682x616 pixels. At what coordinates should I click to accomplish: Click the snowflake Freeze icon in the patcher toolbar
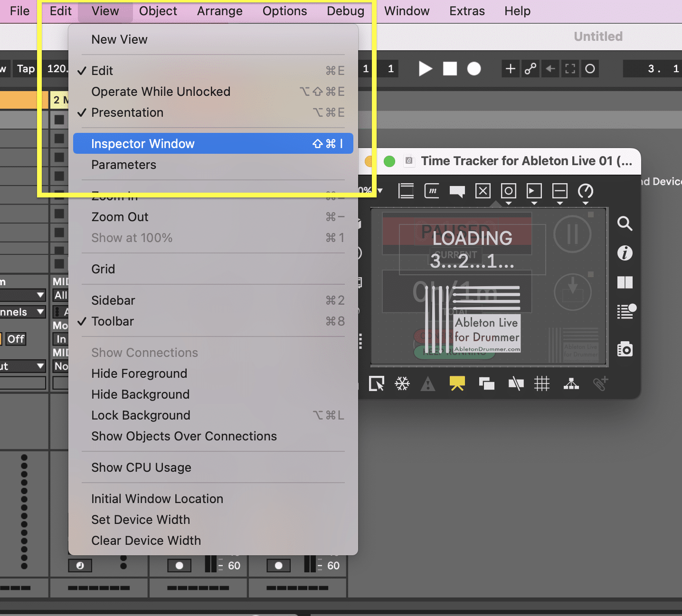click(x=402, y=383)
